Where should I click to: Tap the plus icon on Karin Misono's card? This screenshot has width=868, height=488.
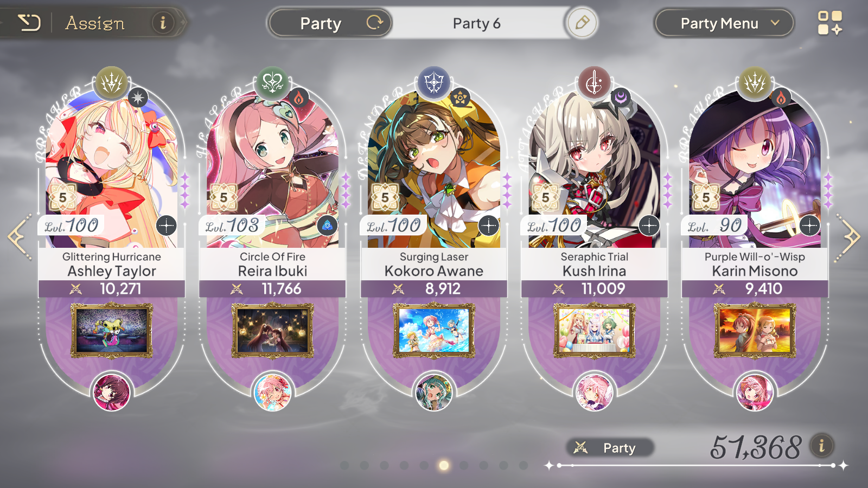tap(809, 225)
